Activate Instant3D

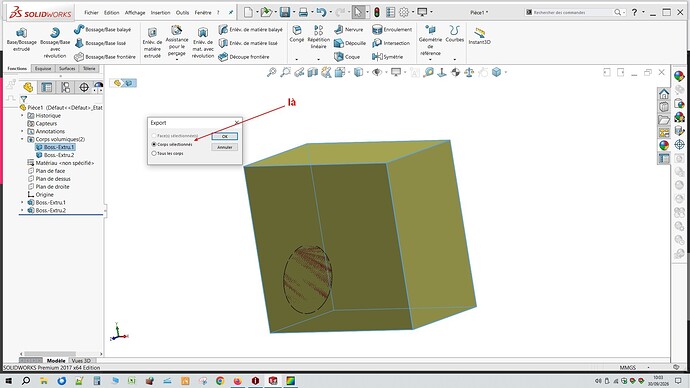tap(479, 36)
